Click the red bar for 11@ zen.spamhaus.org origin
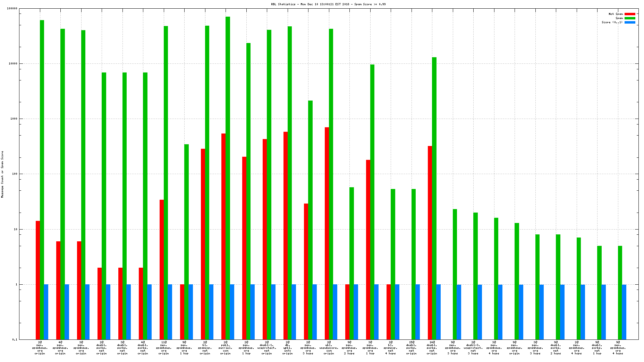This screenshot has width=644, height=362. pyautogui.click(x=162, y=269)
